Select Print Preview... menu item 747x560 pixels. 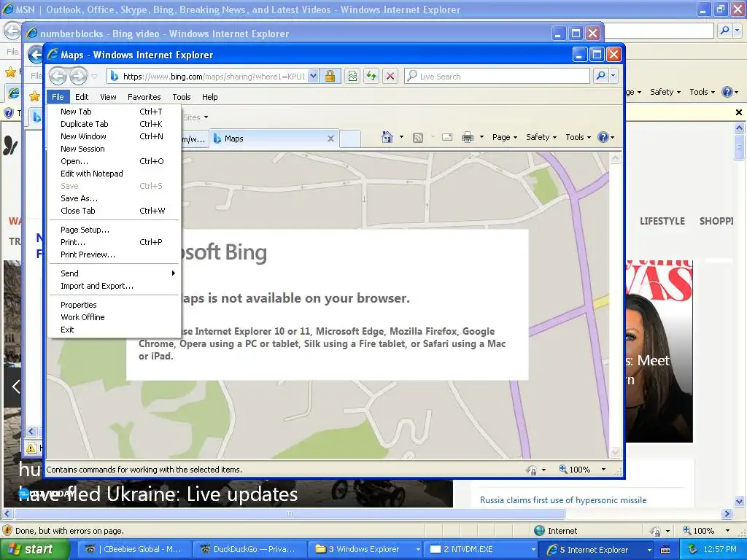(x=114, y=254)
